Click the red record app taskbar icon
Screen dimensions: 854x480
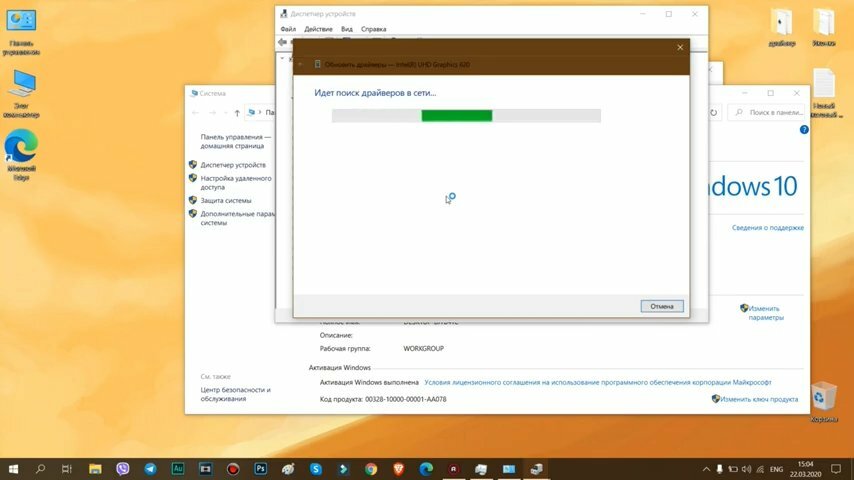pos(233,469)
